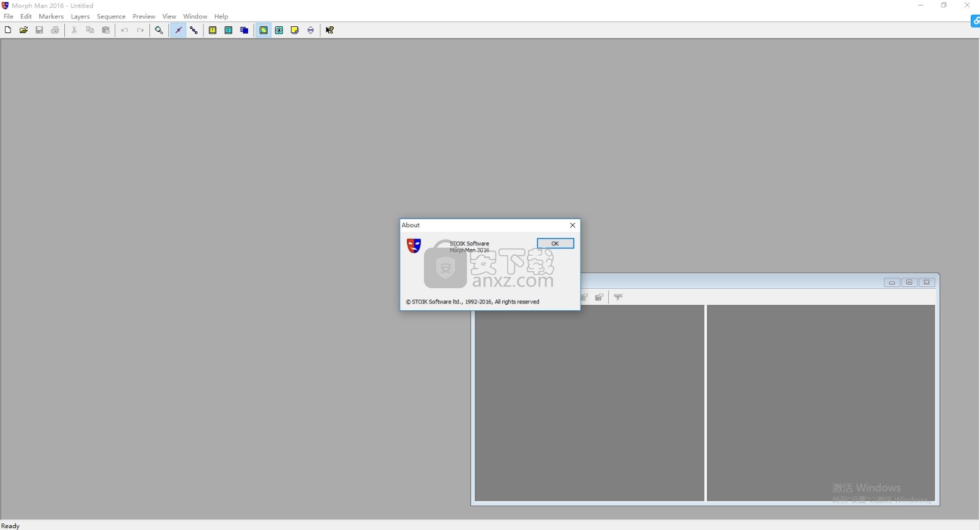
Task: Open the Preview menu
Action: [x=144, y=17]
